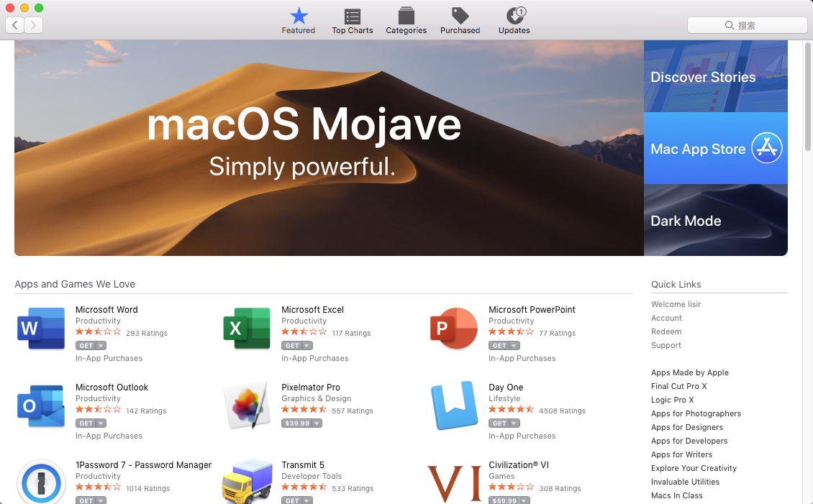
Task: Expand GET dropdown arrow for 1Password 7
Action: click(101, 501)
